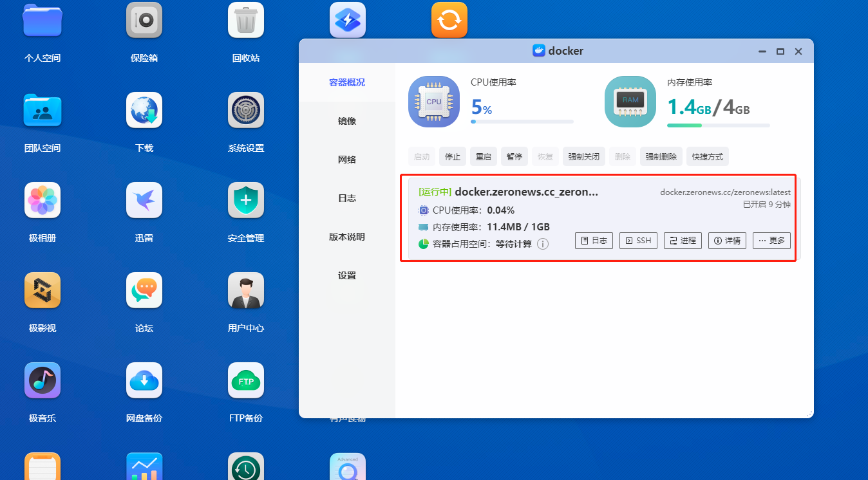The width and height of the screenshot is (868, 480).
Task: Expand the 更多 options menu
Action: coord(771,241)
